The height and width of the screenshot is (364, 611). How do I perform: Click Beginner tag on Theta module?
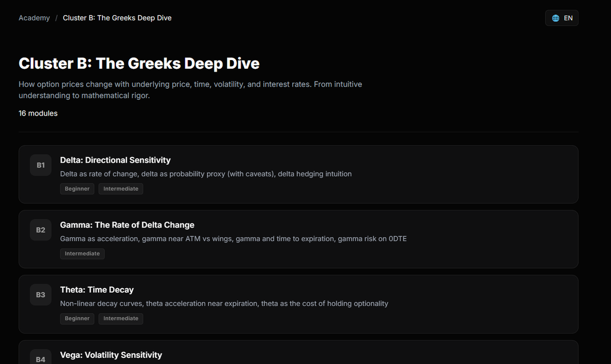(77, 319)
